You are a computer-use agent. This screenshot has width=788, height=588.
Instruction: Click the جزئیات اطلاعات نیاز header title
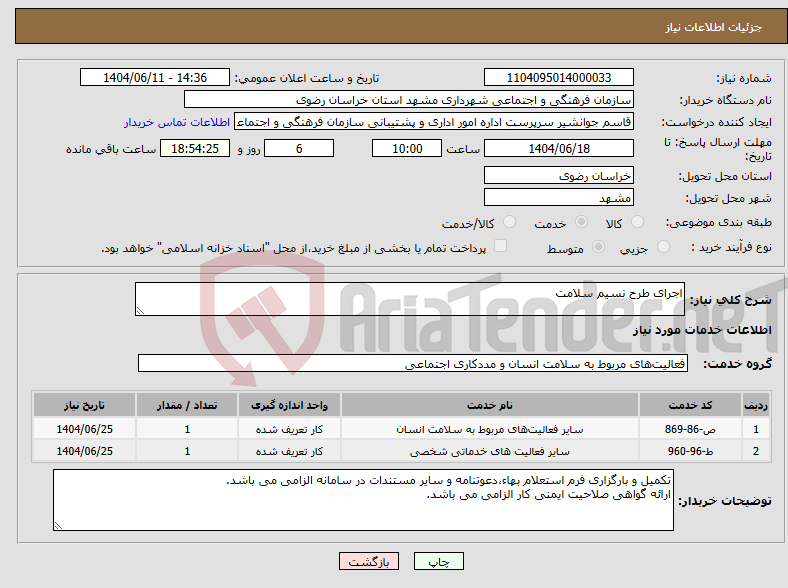[714, 27]
